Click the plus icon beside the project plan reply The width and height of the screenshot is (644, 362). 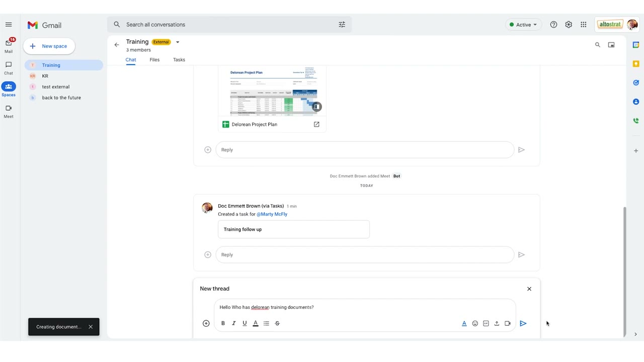[x=208, y=150]
